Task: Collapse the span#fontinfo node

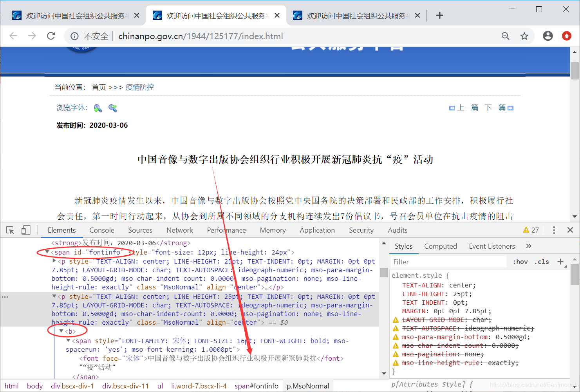Action: pos(47,252)
